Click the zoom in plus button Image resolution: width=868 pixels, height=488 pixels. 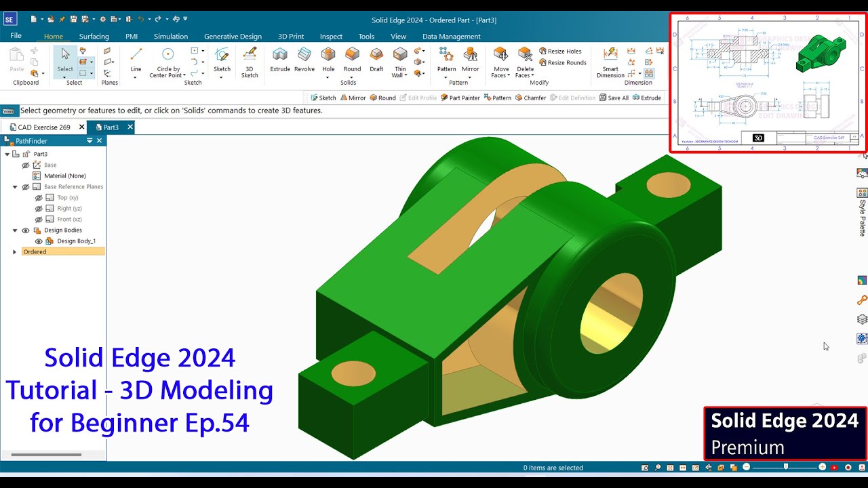click(823, 467)
